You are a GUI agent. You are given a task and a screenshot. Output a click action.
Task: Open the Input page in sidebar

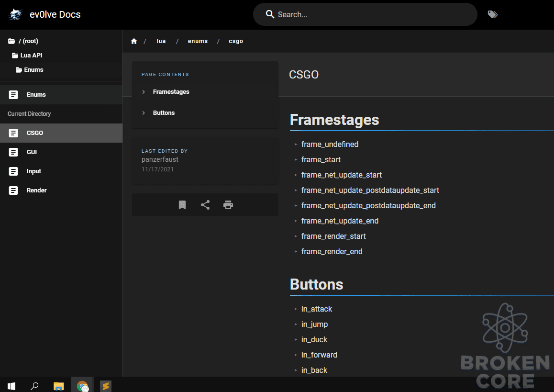pos(61,171)
